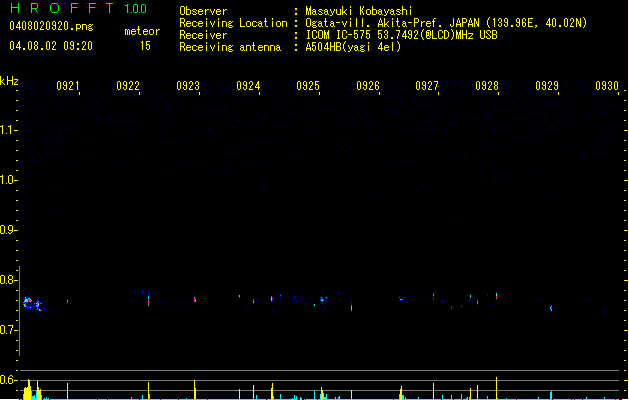The width and height of the screenshot is (629, 400).
Task: Click the kHz axis unit label
Action: pos(9,81)
